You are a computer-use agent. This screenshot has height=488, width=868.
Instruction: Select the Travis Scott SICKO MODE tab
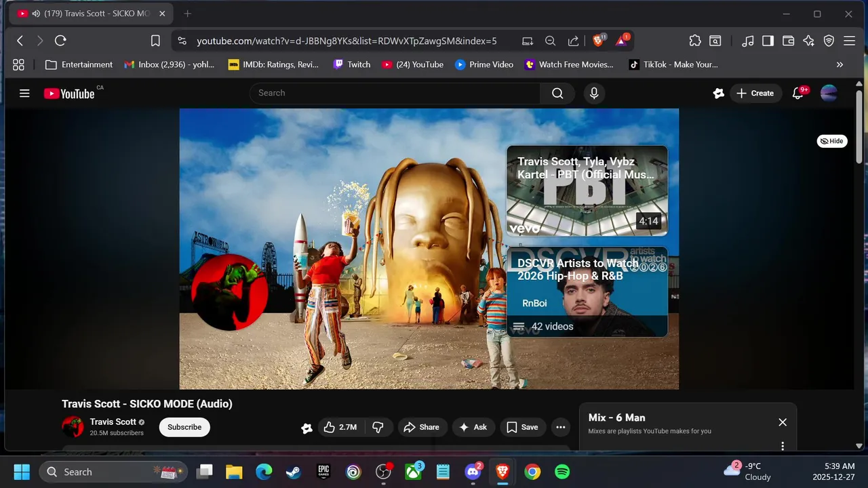point(92,14)
